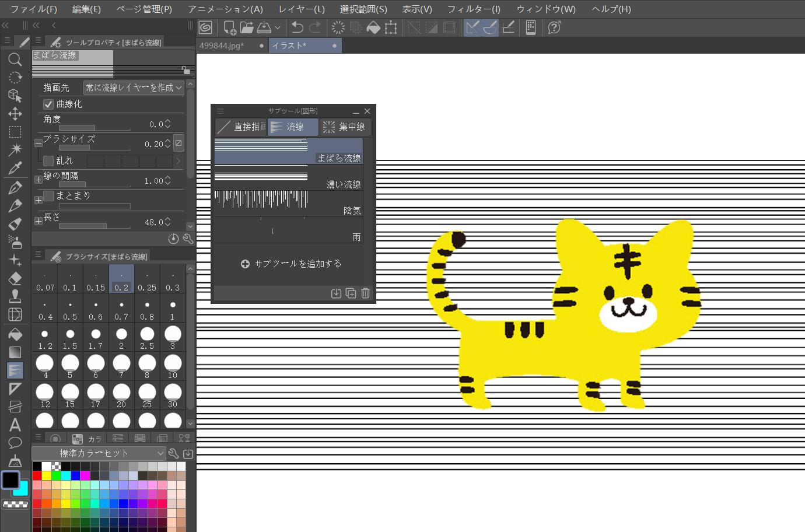Select the 陰気 sub tool
Viewport: 805px width, 532px height.
point(289,204)
